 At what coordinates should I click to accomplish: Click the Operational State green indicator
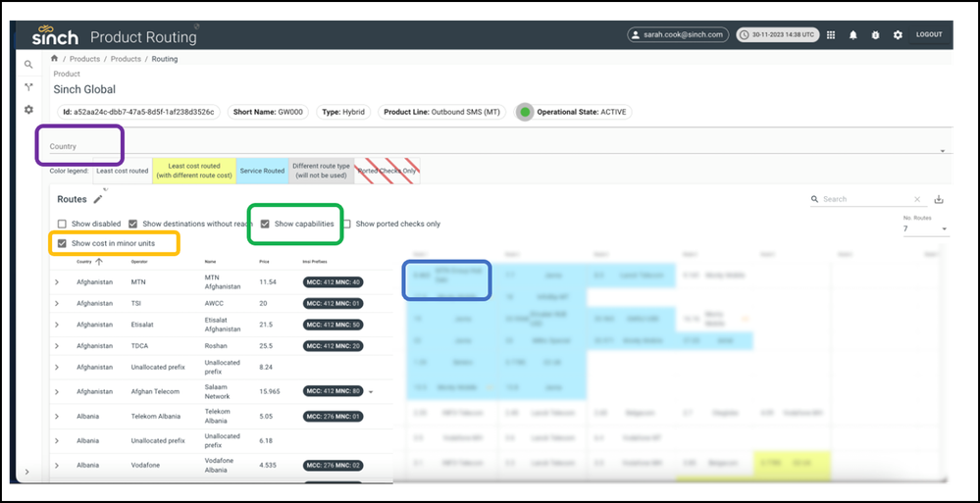point(525,113)
